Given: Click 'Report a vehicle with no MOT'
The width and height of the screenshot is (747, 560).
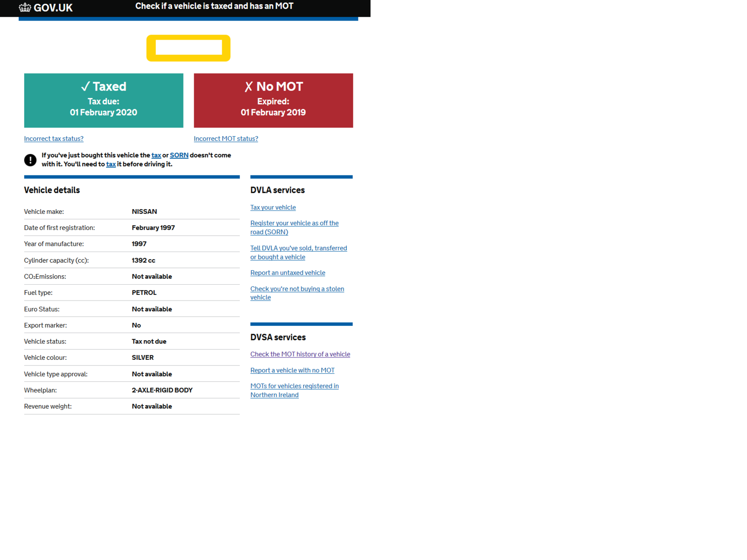Looking at the screenshot, I should coord(292,371).
